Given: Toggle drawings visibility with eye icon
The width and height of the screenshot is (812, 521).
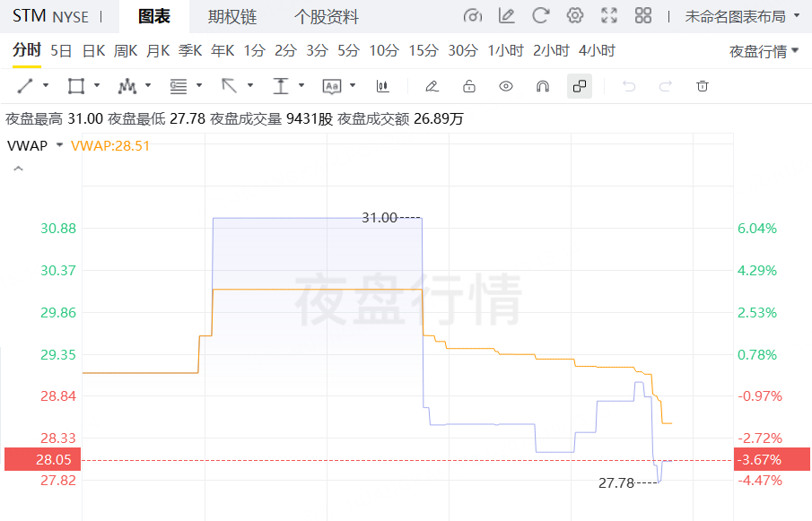Looking at the screenshot, I should pos(506,86).
